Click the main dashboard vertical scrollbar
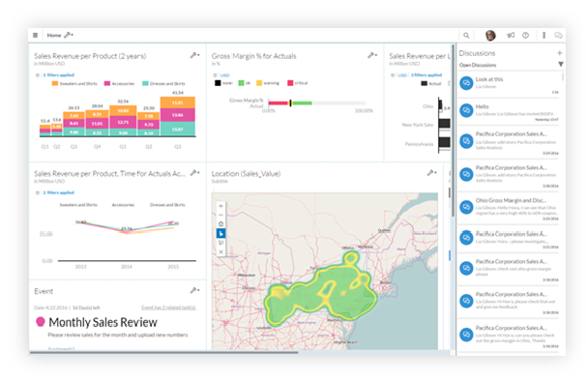The height and width of the screenshot is (380, 588). click(453, 132)
